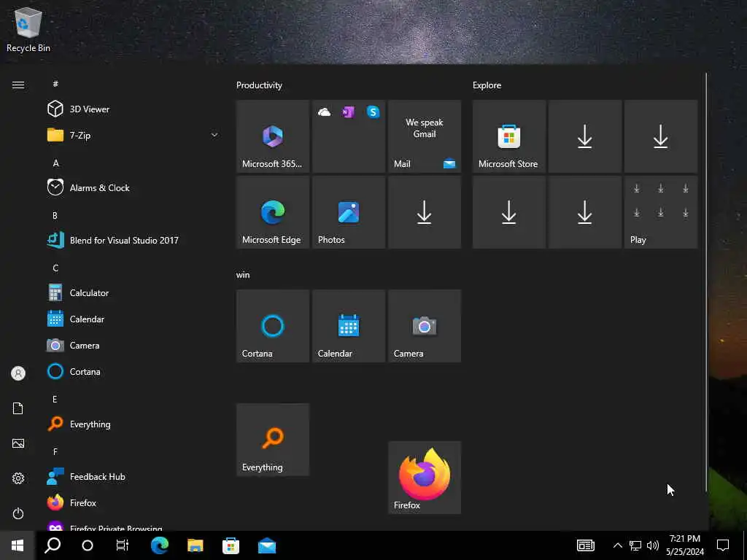This screenshot has width=747, height=560.
Task: Open the Everything tile
Action: (x=273, y=440)
